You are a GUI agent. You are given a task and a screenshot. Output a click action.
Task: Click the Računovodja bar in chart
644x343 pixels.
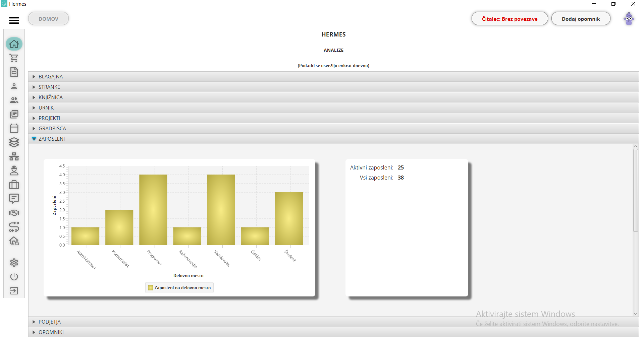(187, 236)
